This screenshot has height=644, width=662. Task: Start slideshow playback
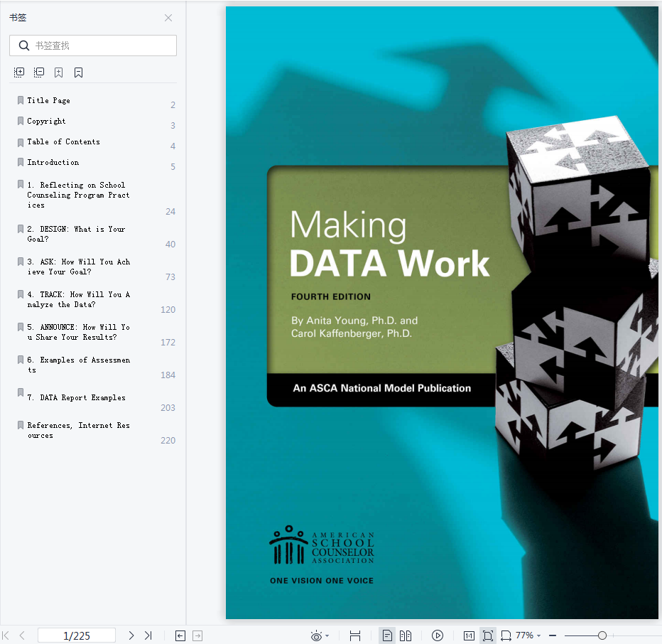point(438,635)
